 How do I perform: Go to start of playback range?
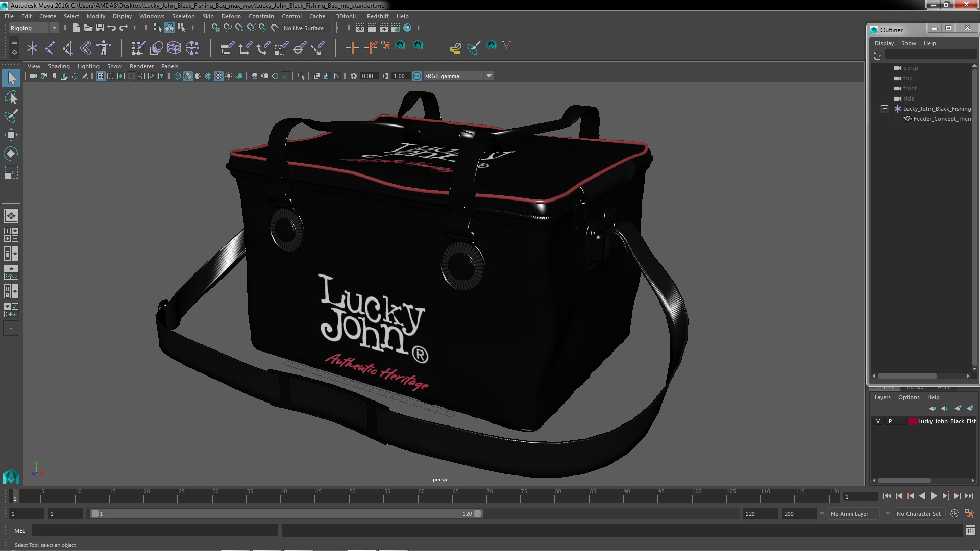[887, 496]
